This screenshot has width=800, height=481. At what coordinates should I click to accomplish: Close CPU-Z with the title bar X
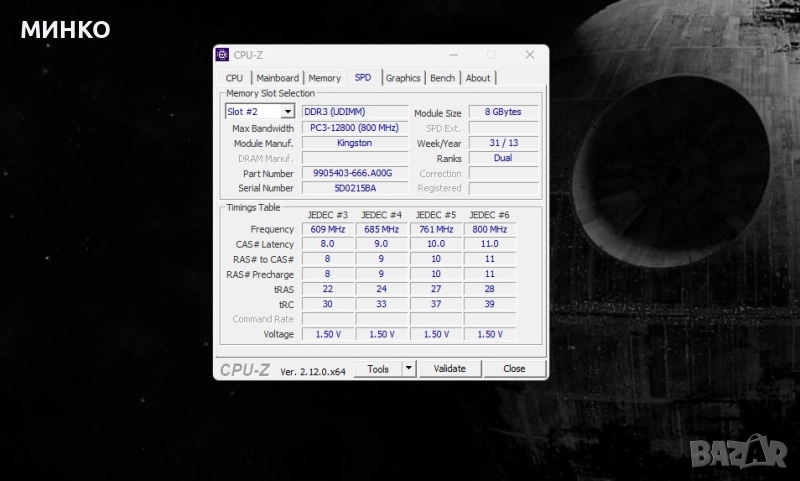[529, 55]
